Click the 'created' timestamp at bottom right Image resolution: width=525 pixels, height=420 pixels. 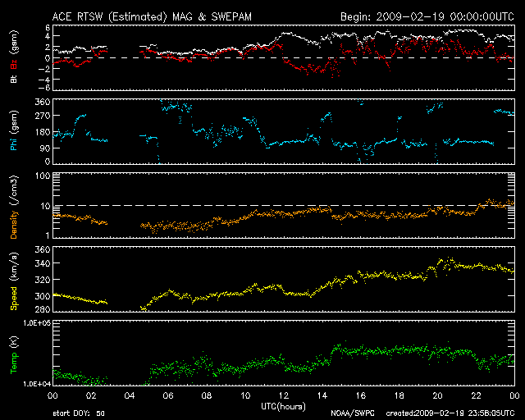450,413
